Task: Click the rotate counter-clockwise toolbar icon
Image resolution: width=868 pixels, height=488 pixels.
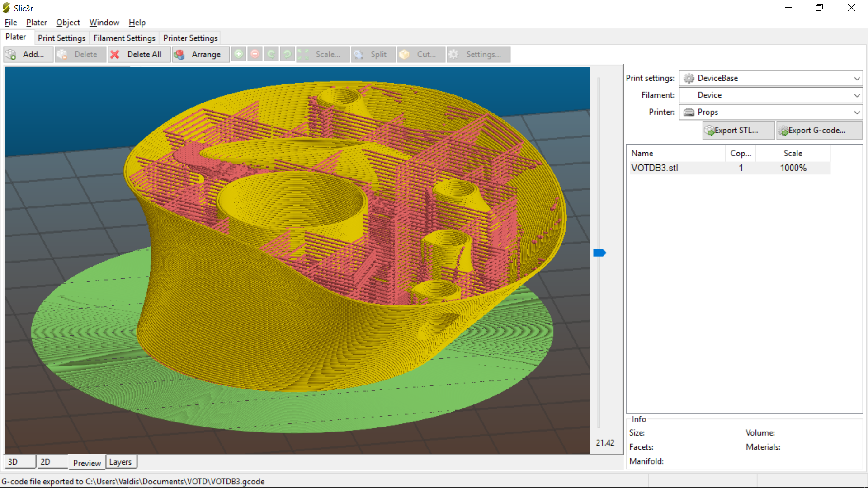Action: 271,54
